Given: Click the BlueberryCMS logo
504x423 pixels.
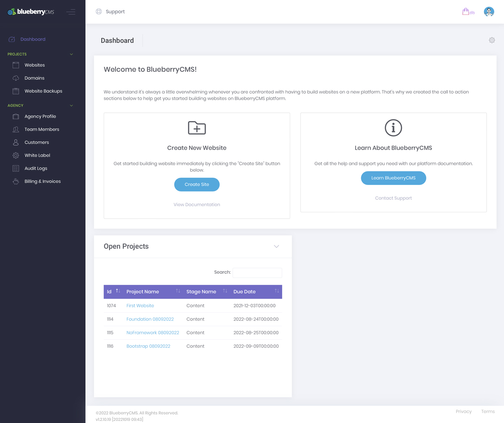Looking at the screenshot, I should [x=31, y=12].
